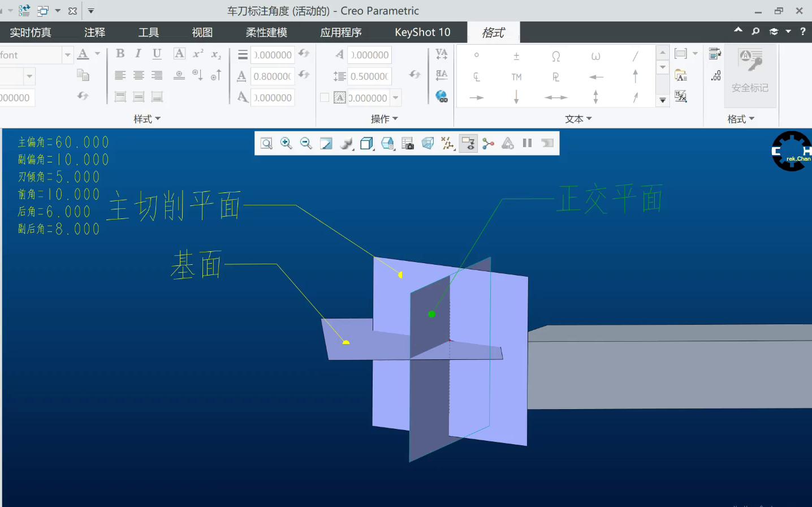This screenshot has width=812, height=507.
Task: Click the Zoom In magnifier icon
Action: coord(286,143)
